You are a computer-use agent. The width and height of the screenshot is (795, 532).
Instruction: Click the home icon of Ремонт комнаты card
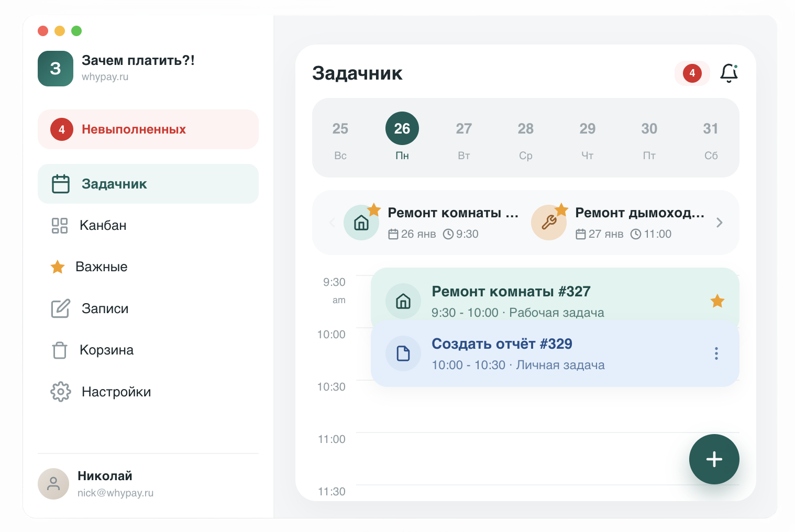361,223
